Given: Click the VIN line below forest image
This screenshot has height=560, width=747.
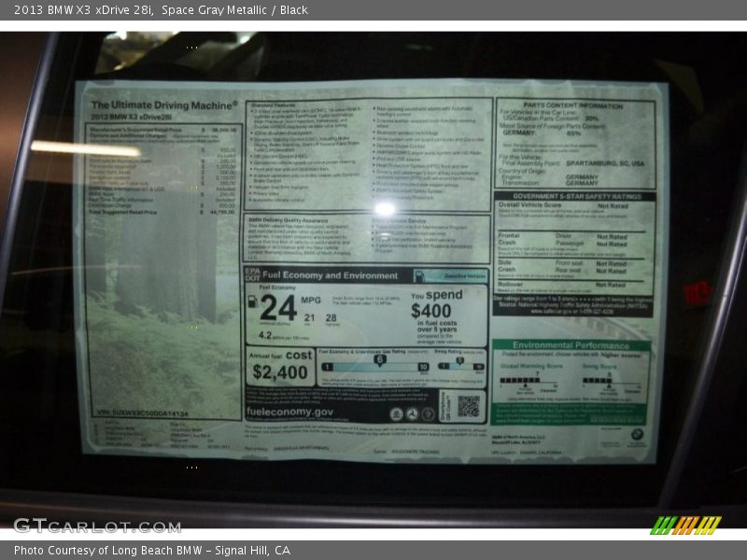Looking at the screenshot, I should coord(143,413).
